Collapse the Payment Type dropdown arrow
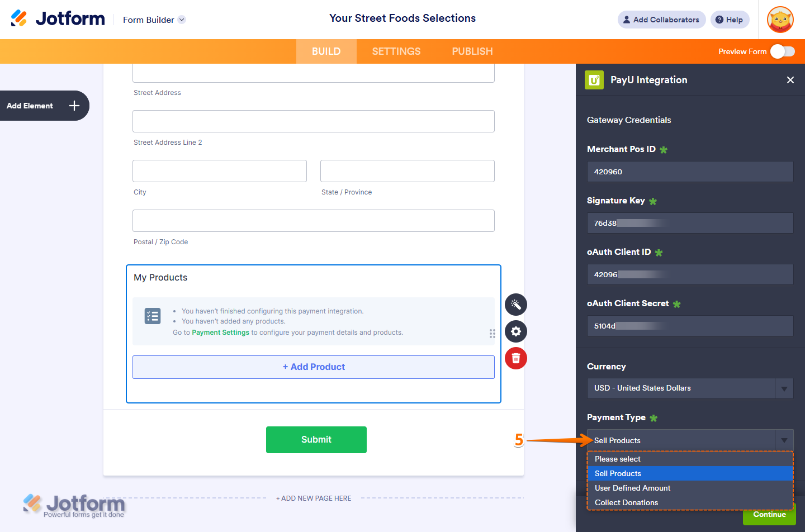 784,440
